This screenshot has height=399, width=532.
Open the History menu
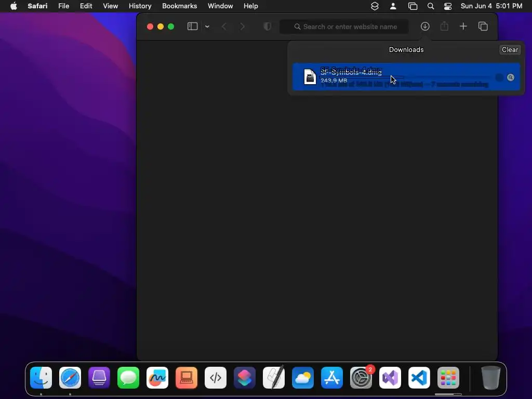[140, 6]
